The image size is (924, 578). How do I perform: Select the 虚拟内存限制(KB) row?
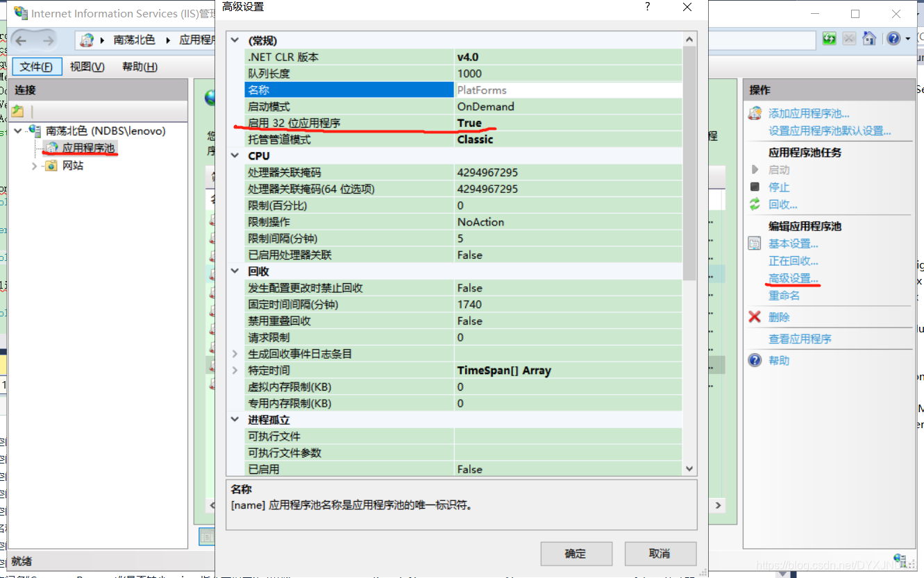point(463,387)
